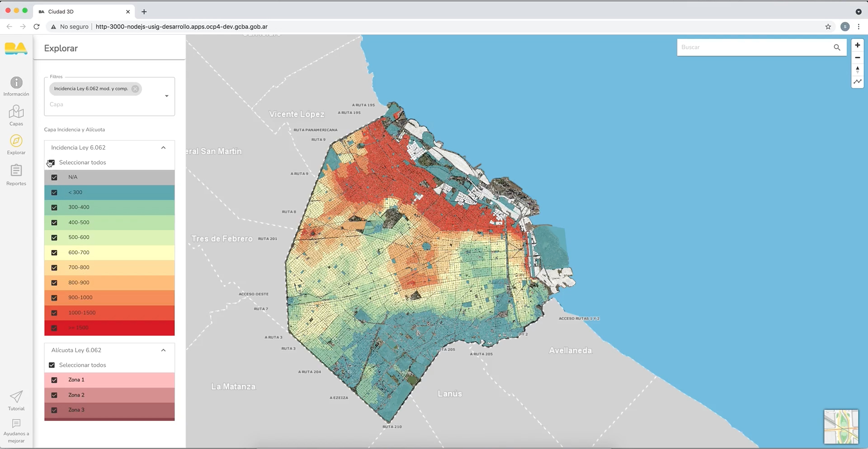Screen dimensions: 868x449
Task: Click the search magnifier icon
Action: click(837, 47)
